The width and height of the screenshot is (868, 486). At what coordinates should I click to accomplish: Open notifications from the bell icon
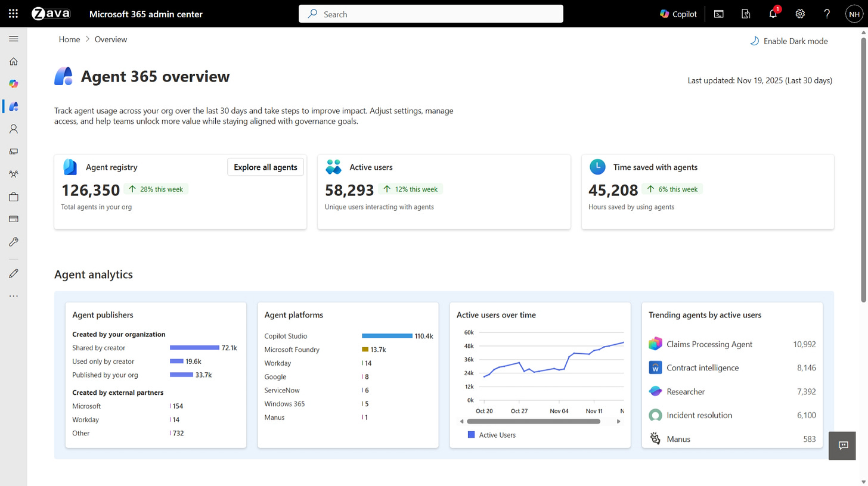pos(773,13)
